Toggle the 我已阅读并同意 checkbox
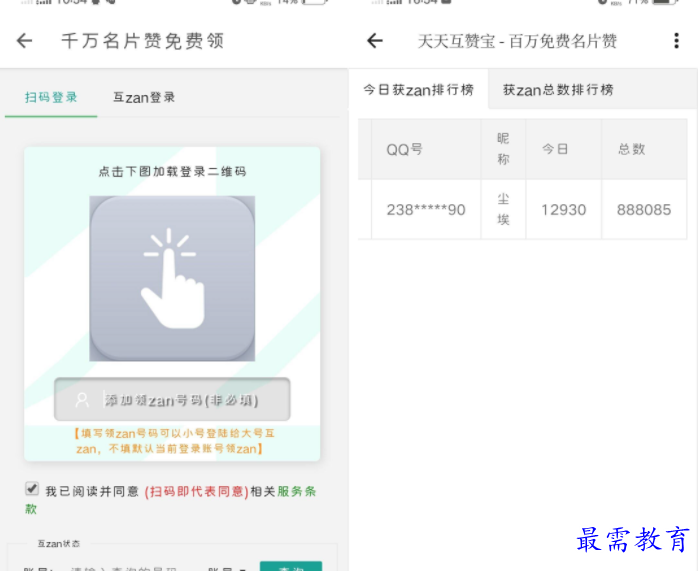Viewport: 698px width, 571px height. point(32,489)
